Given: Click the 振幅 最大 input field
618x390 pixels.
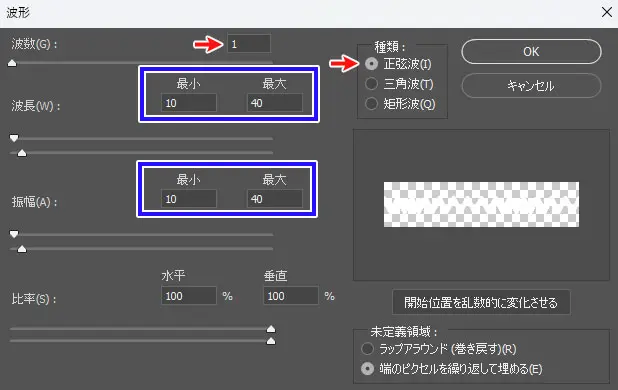Looking at the screenshot, I should 275,199.
